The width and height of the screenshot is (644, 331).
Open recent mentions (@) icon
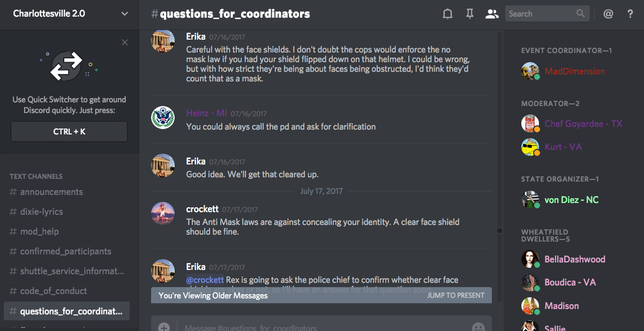608,14
